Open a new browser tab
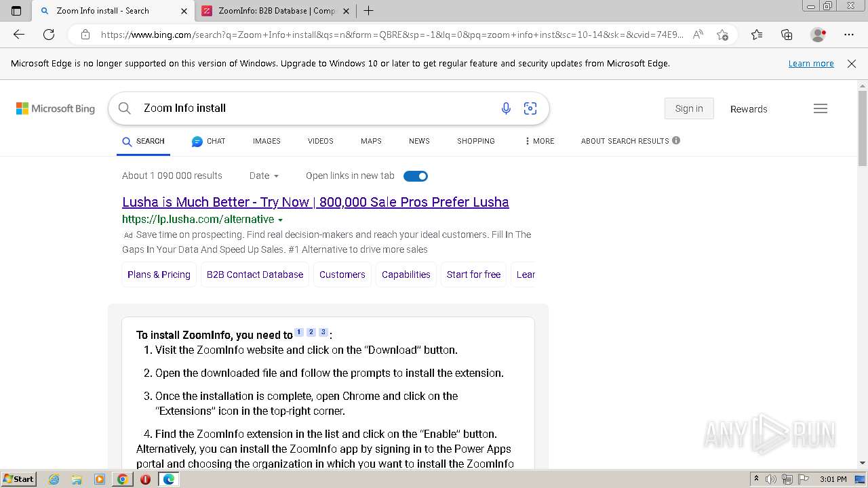 pyautogui.click(x=368, y=11)
